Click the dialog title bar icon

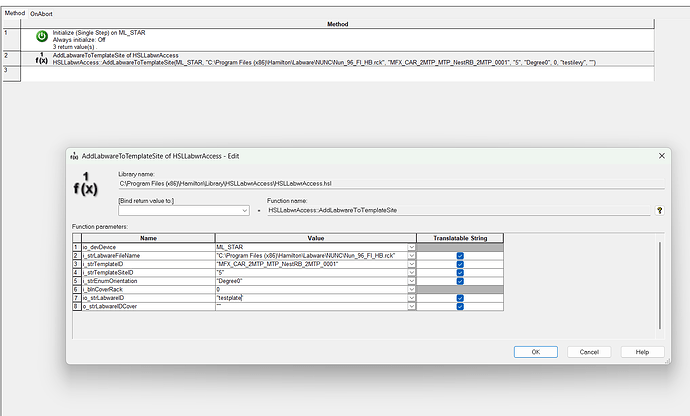pos(74,157)
